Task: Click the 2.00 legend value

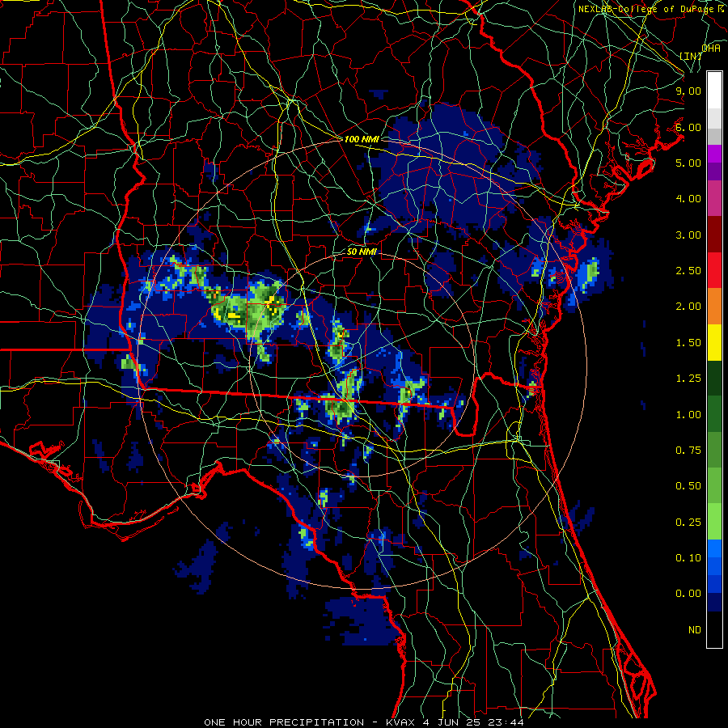Action: point(688,307)
